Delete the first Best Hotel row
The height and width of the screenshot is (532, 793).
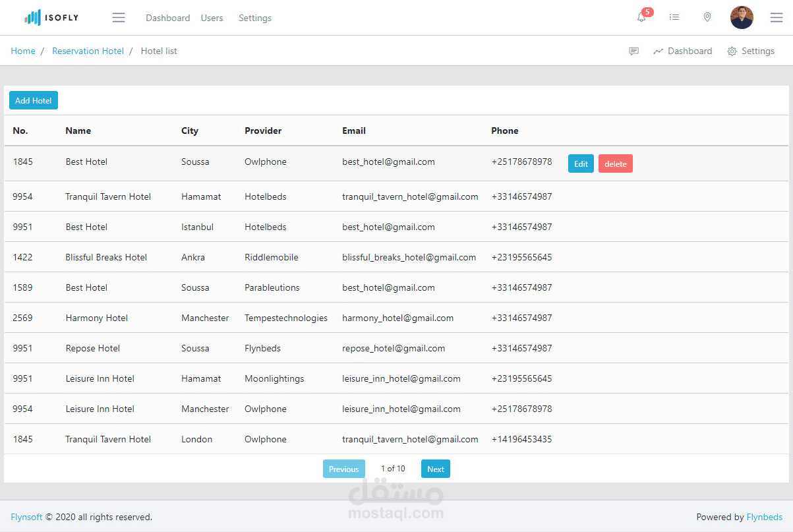(x=616, y=163)
